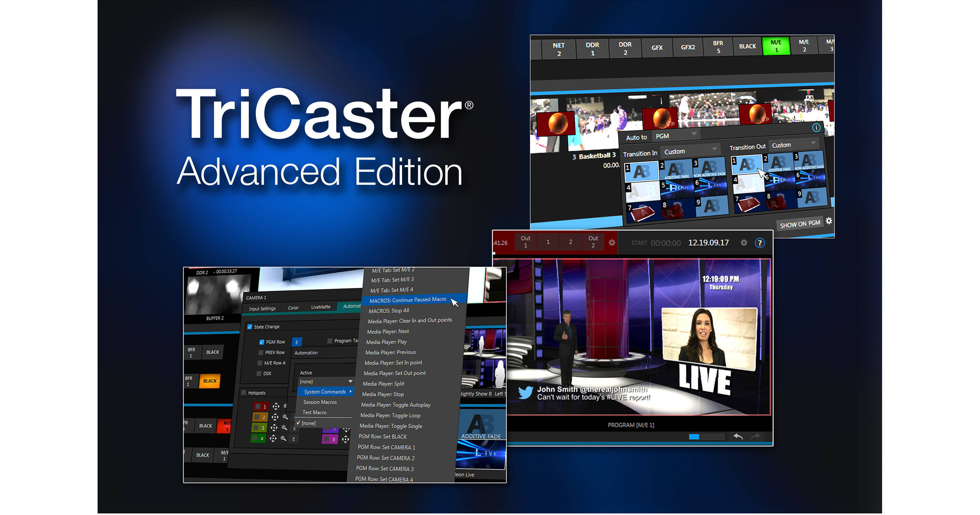Click the move crosshair icon for hotspot 2

pyautogui.click(x=275, y=417)
